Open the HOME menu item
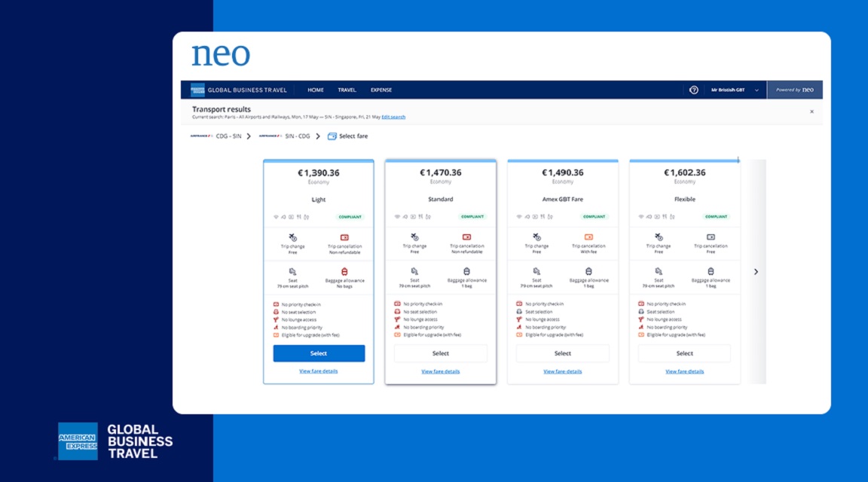This screenshot has width=868, height=482. coord(316,90)
